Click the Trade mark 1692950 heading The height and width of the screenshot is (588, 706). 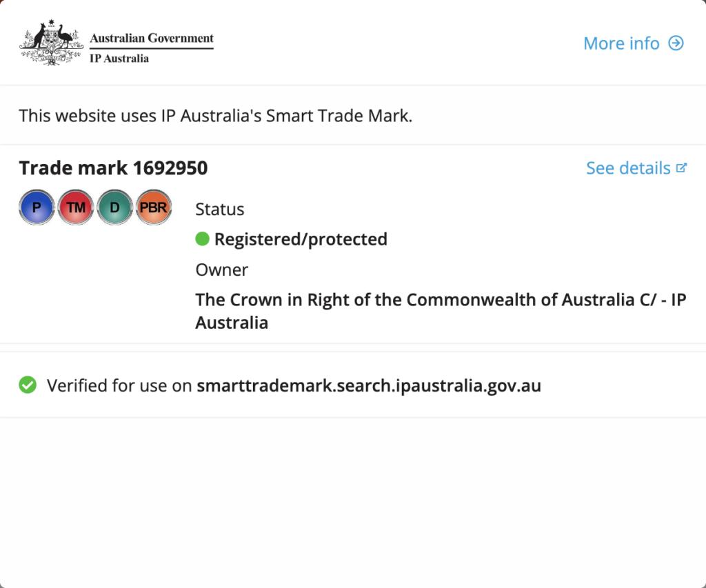(113, 168)
